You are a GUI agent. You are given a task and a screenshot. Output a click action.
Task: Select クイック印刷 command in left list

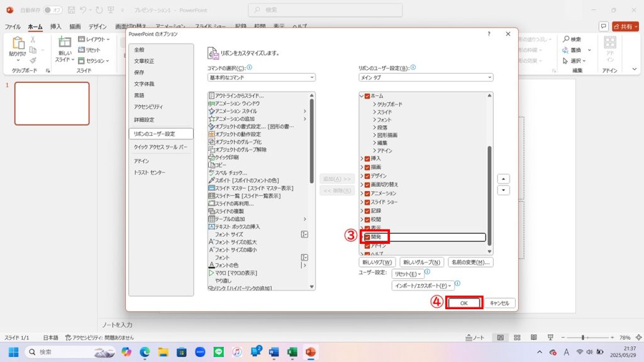pyautogui.click(x=229, y=157)
